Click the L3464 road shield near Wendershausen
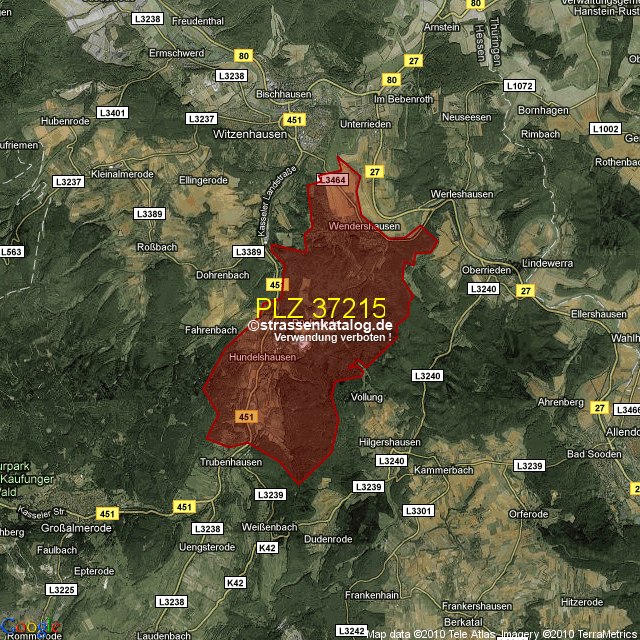Viewport: 640px width, 640px height. [x=332, y=179]
